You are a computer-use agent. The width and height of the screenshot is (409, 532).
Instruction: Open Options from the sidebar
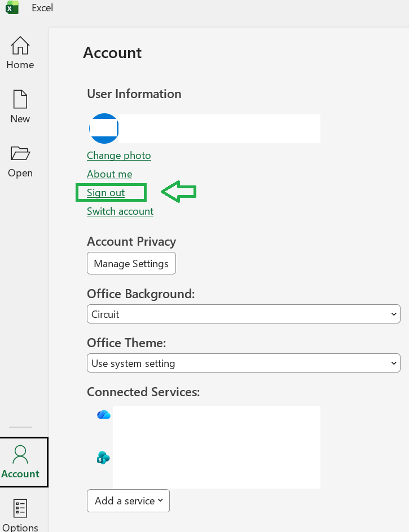click(x=20, y=515)
